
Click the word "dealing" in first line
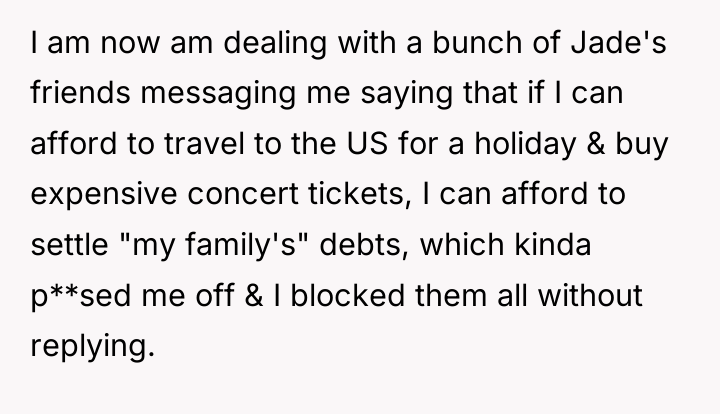pos(275,43)
